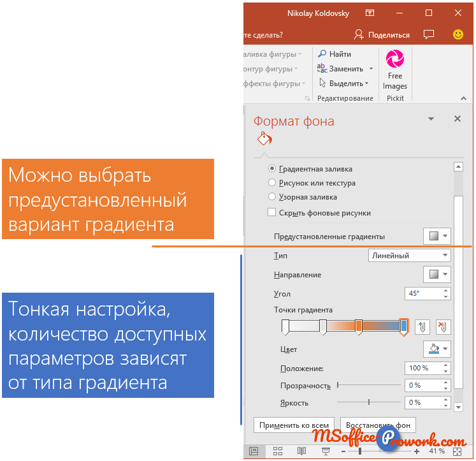Screen dimensions: 476x461
Task: Switch to Slide Sorter view icon
Action: coord(277,451)
